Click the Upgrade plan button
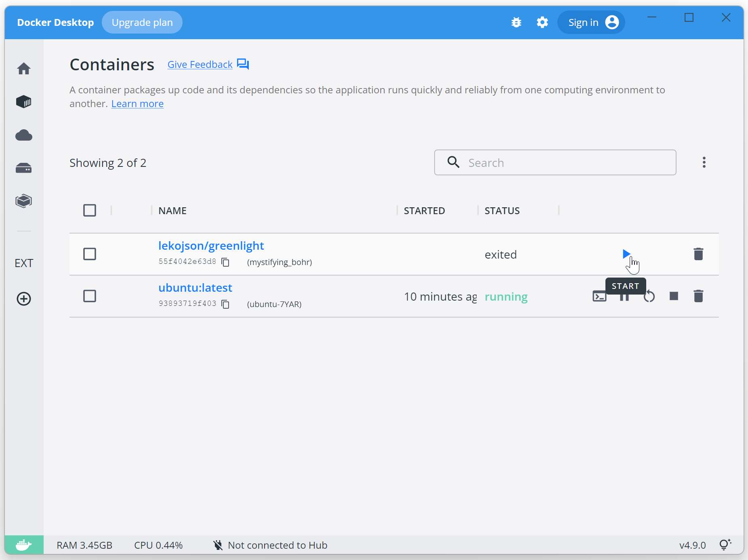748x560 pixels. 142,23
